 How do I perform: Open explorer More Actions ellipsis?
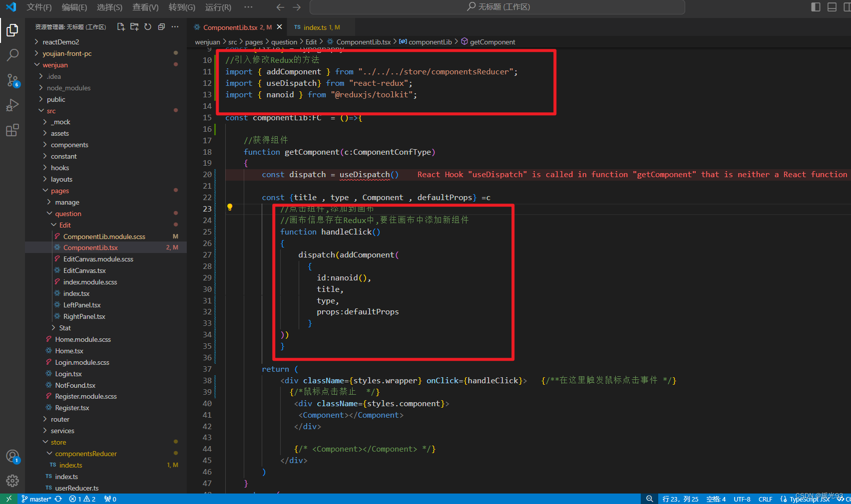175,27
